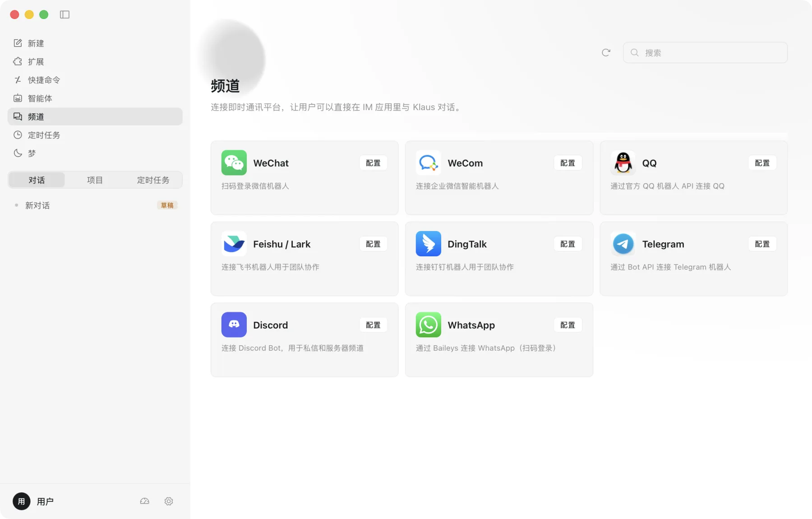Click the 草稿 draft badge
Viewport: 812px width, 519px height.
click(167, 205)
